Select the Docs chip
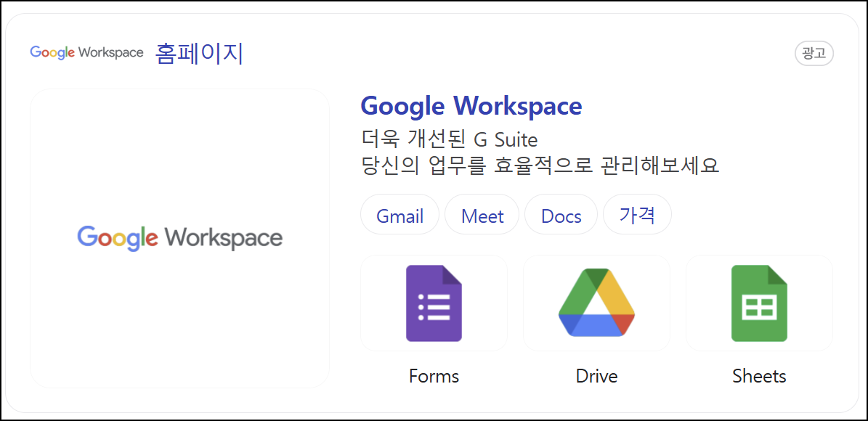Viewport: 868px width, 421px height. tap(561, 214)
